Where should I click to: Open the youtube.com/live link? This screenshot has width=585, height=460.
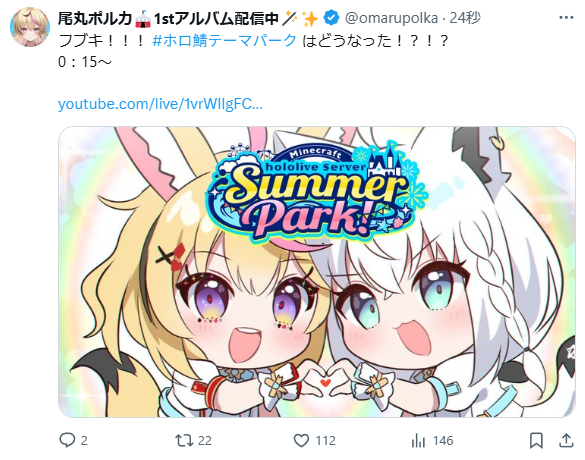click(160, 104)
